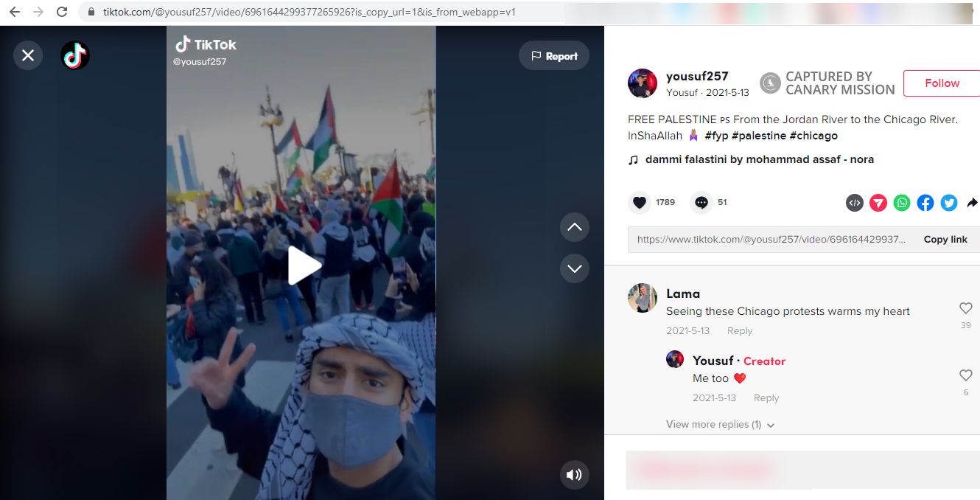Viewport: 980px width, 500px height.
Task: Share the video to Facebook
Action: [925, 202]
